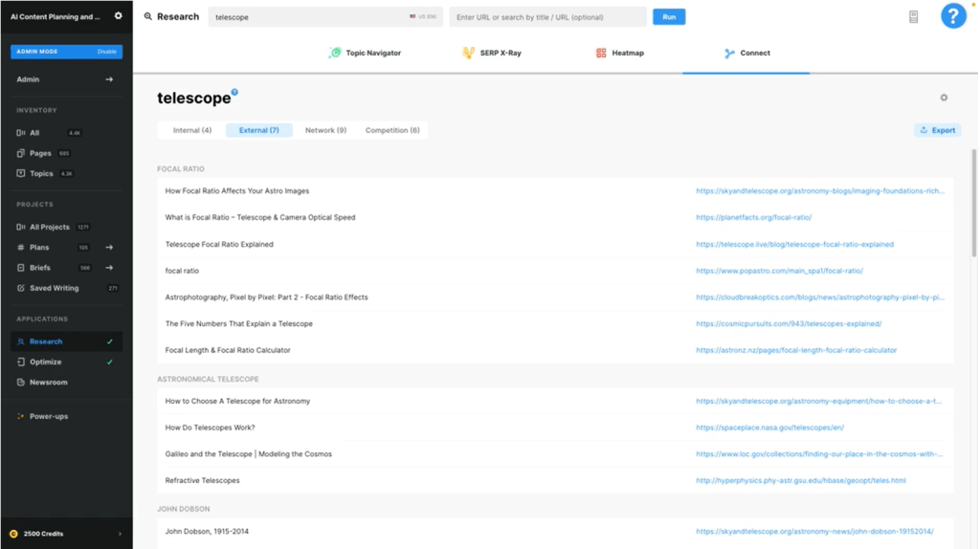
Task: Click the All inventory icon
Action: [21, 133]
